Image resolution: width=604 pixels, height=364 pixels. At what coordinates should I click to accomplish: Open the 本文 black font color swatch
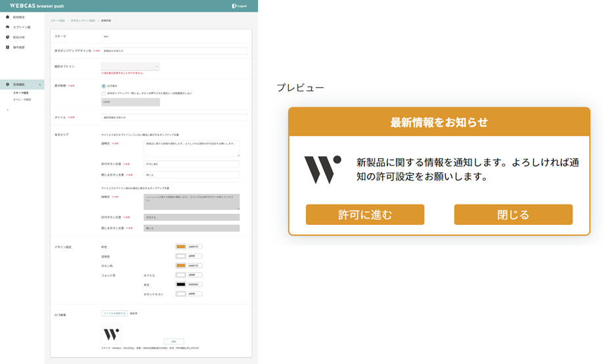click(181, 285)
